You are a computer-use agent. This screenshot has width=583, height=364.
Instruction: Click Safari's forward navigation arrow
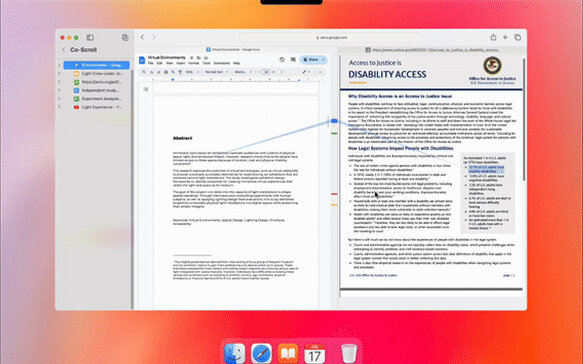click(154, 37)
